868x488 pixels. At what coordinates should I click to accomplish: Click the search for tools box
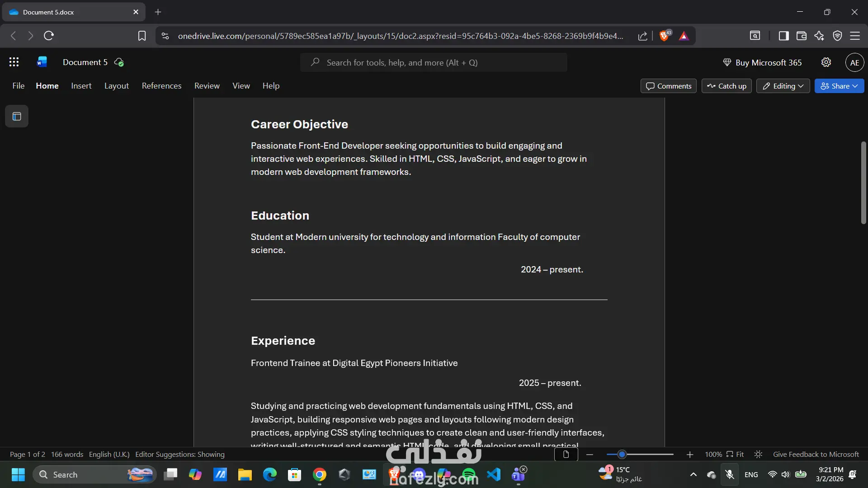point(433,62)
